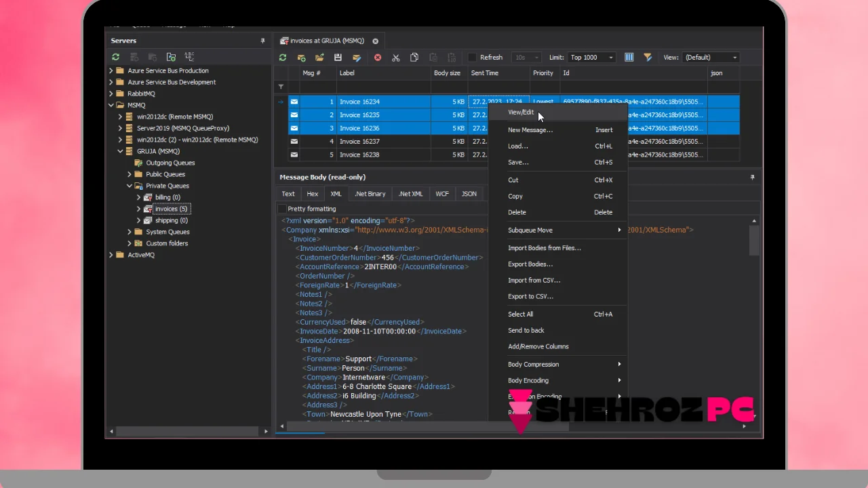Click the billing queue icon
This screenshot has height=488, width=868.
coord(148,197)
